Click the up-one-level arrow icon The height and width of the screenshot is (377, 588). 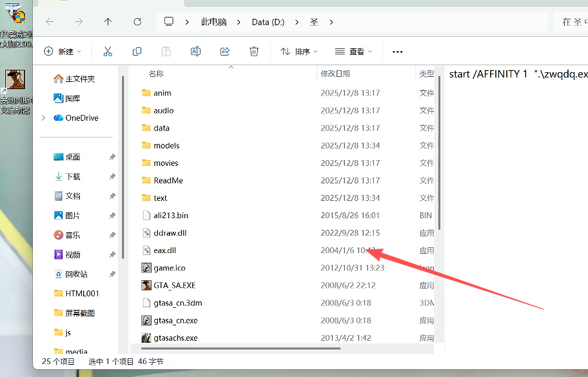click(x=108, y=21)
